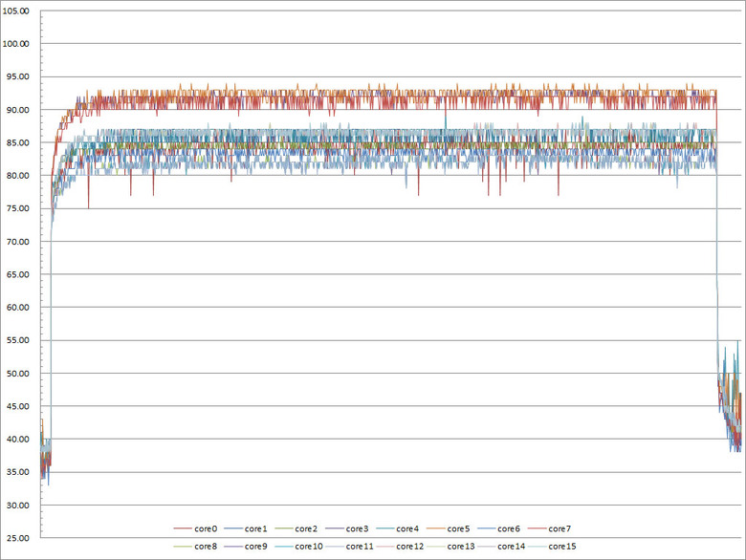Click the 60.00 axis label
Screen dimensions: 746x560
pos(17,307)
